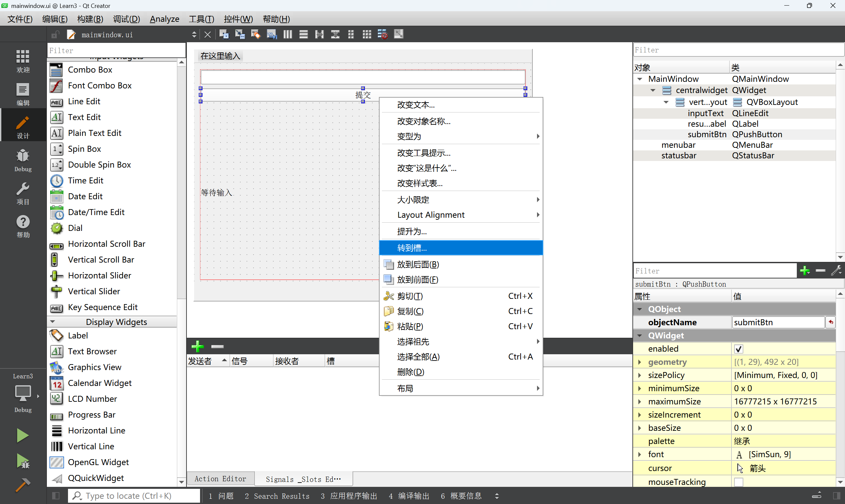Select the Progress Bar widget item
This screenshot has height=504, width=845.
[91, 415]
